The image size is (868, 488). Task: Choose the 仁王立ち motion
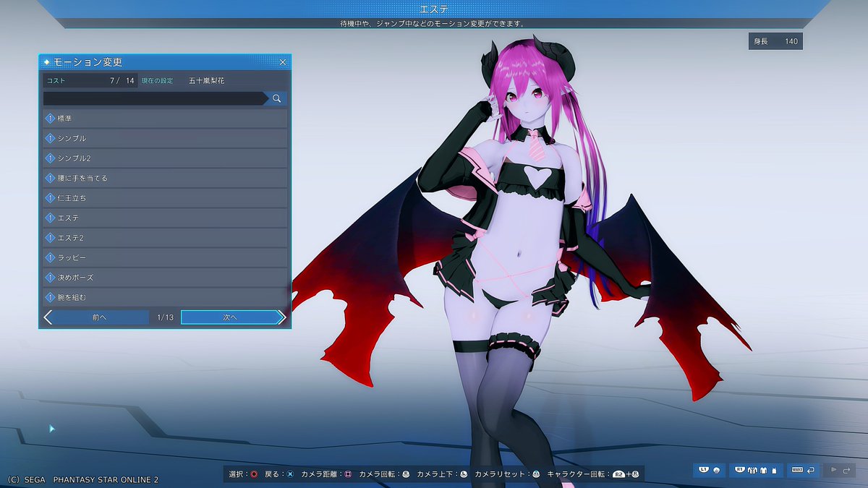click(165, 197)
